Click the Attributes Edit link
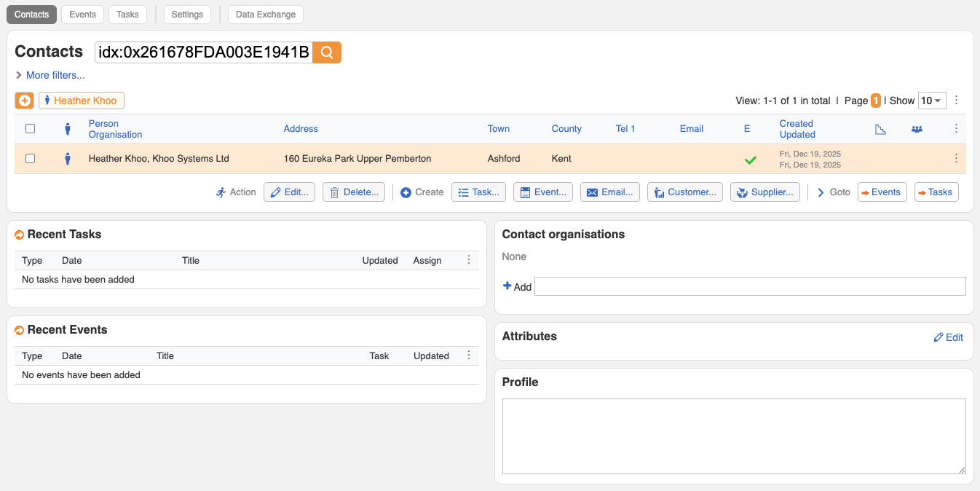The image size is (980, 491). (x=949, y=337)
